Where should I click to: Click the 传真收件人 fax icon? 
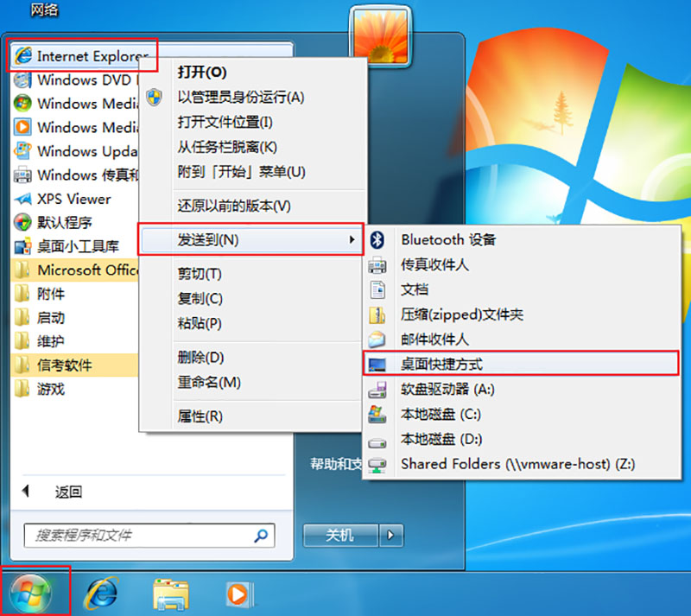(x=377, y=265)
